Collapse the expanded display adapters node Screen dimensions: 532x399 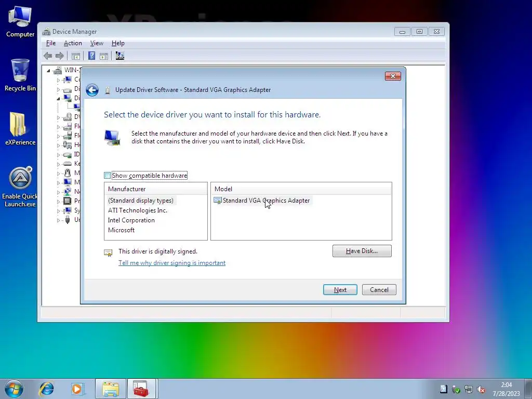(x=58, y=99)
